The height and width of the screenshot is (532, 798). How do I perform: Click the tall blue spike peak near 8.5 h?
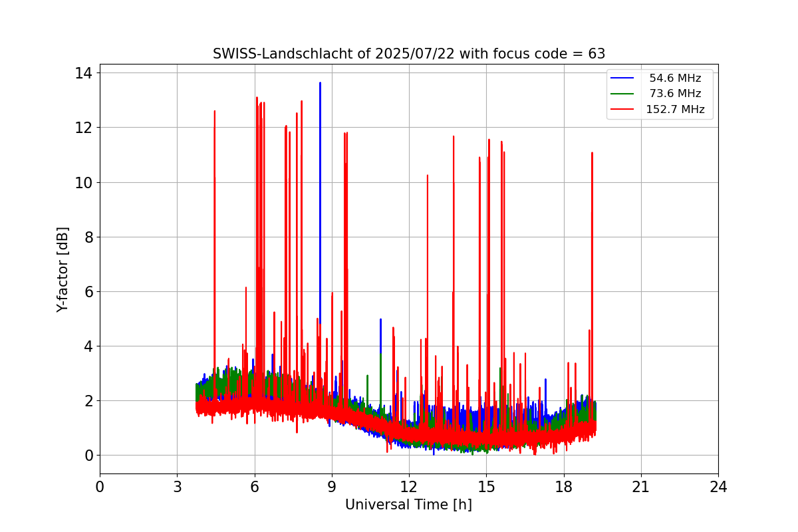(320, 84)
